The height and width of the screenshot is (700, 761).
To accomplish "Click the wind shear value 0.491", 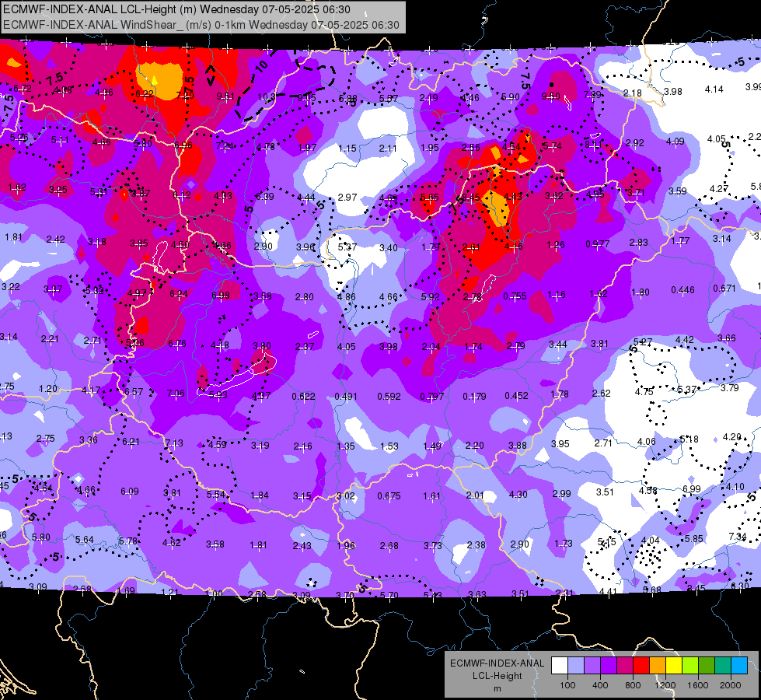I will point(346,397).
